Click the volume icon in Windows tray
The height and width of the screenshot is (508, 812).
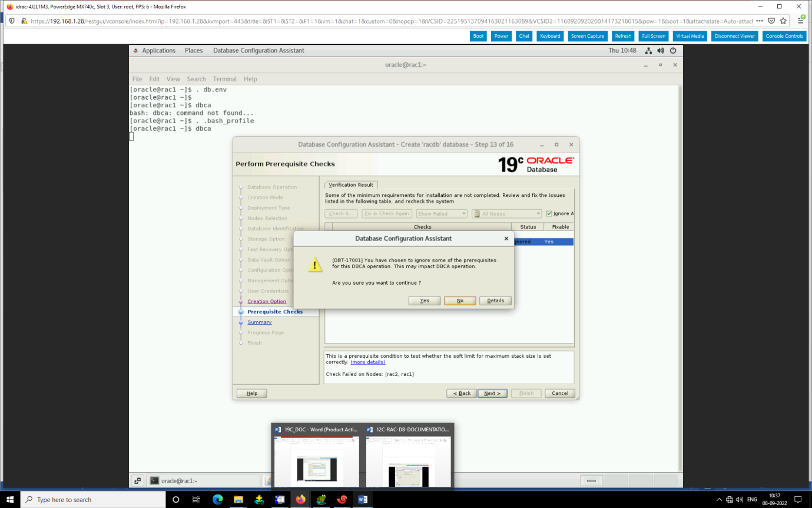tap(740, 499)
